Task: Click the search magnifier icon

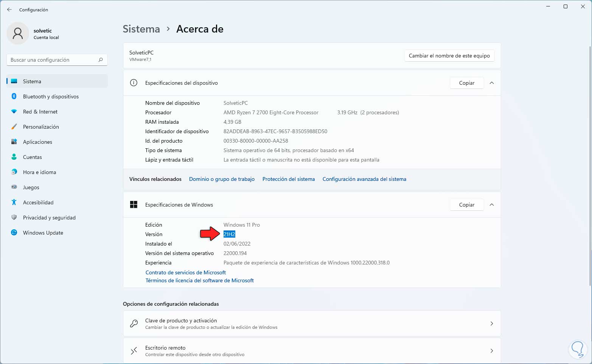Action: (101, 60)
